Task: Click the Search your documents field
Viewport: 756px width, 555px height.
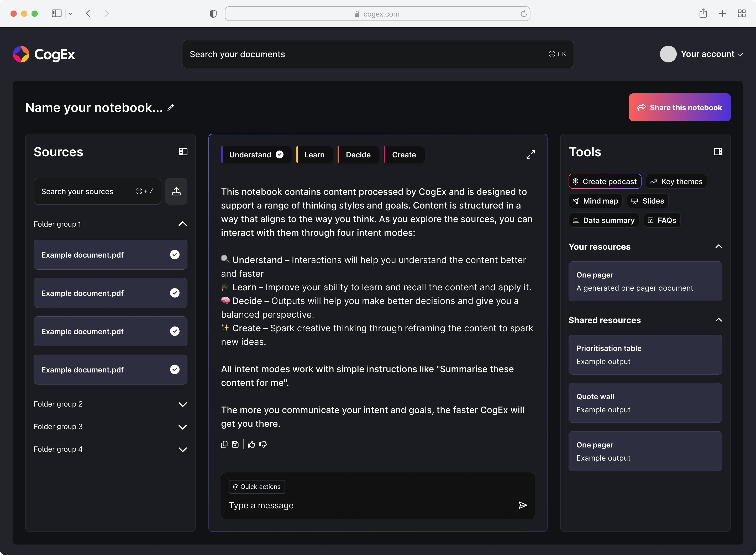Action: (x=377, y=54)
